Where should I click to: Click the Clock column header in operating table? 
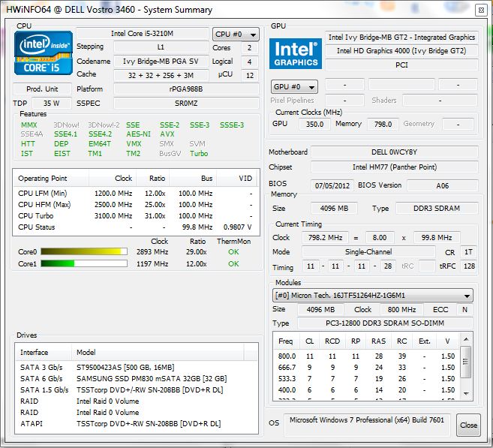pos(113,179)
